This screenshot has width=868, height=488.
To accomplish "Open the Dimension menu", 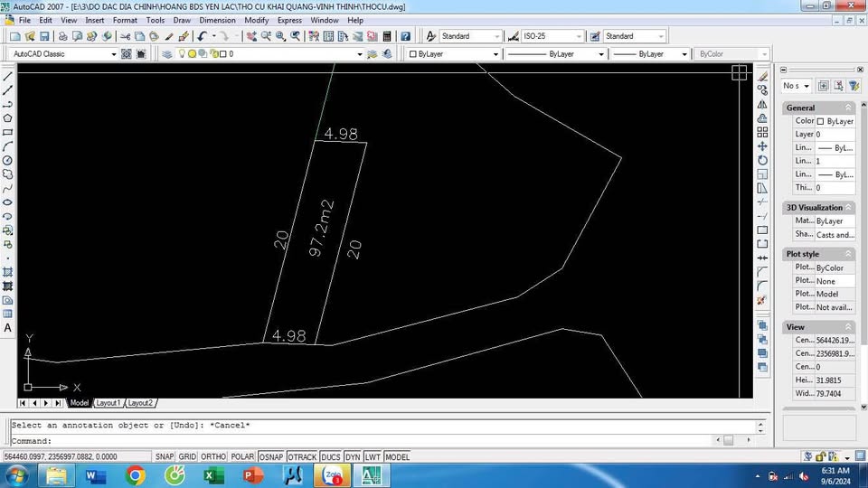I will coord(217,20).
